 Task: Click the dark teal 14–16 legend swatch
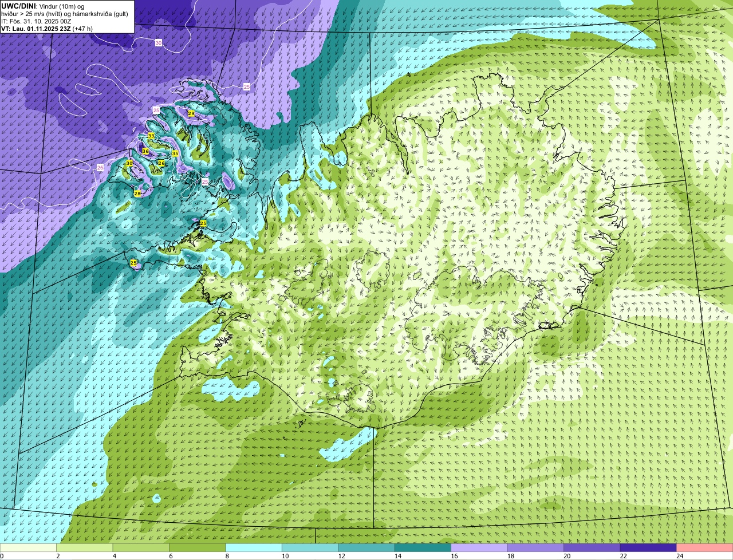pyautogui.click(x=423, y=548)
